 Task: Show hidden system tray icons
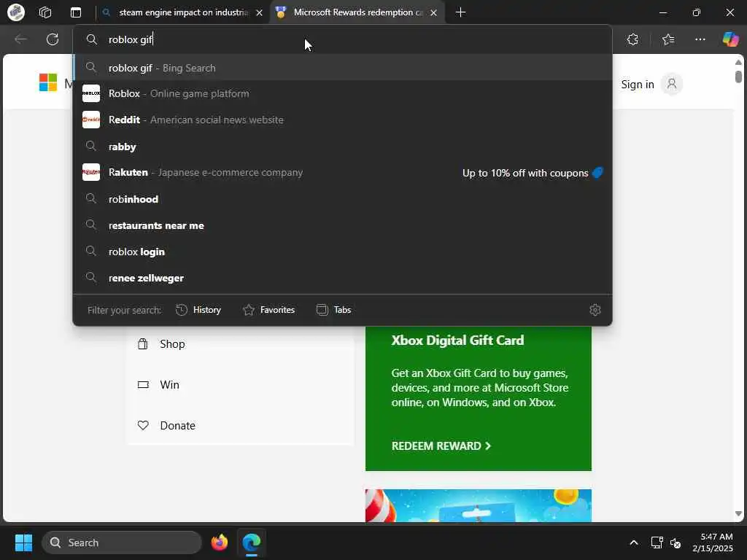coord(634,542)
